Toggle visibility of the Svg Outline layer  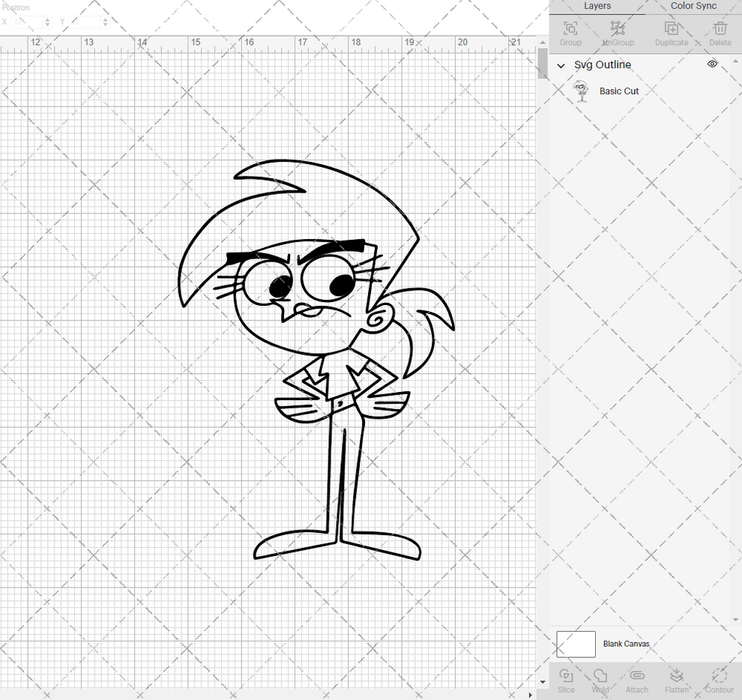pyautogui.click(x=712, y=64)
